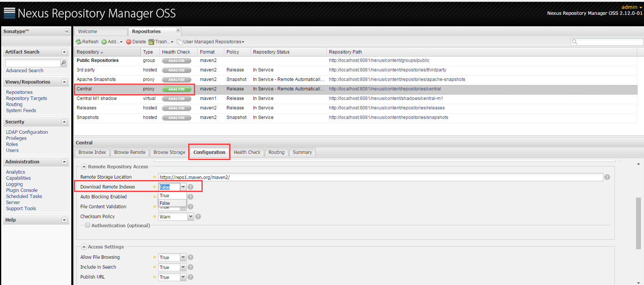Click Analyze for Public Repositories
The height and width of the screenshot is (285, 644).
tap(176, 61)
